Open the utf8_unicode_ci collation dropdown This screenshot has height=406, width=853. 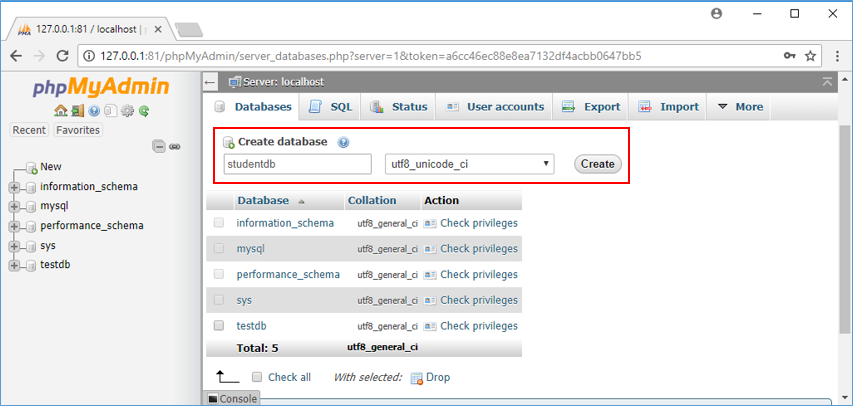pyautogui.click(x=469, y=164)
